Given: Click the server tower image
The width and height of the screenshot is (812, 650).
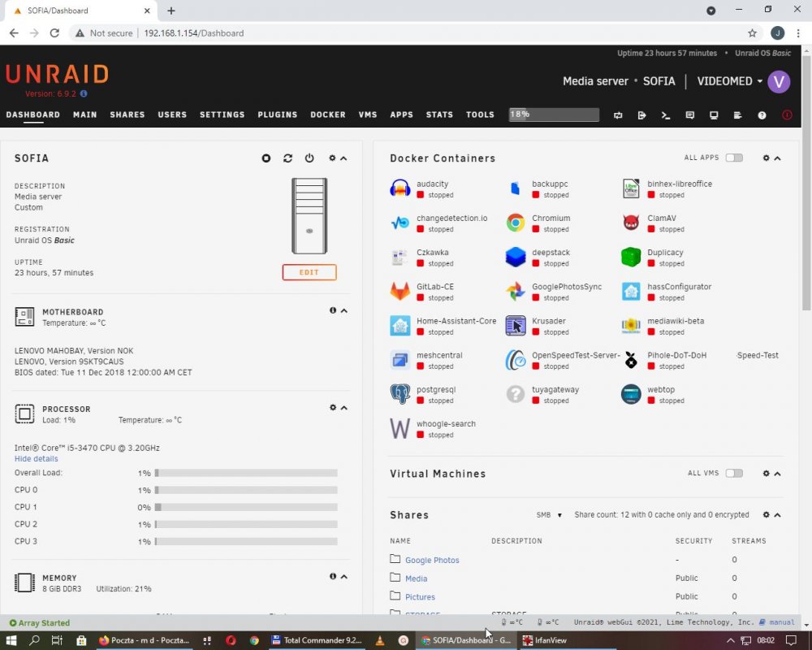Looking at the screenshot, I should pos(309,215).
